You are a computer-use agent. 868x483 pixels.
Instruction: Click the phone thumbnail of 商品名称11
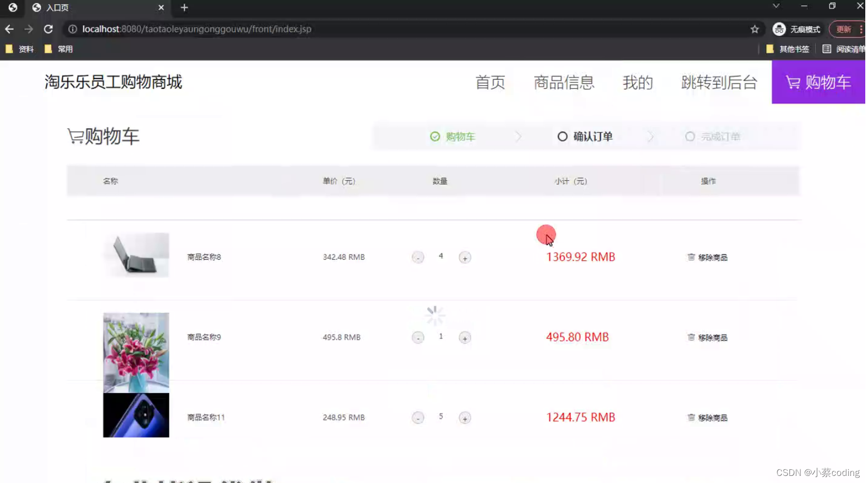(x=136, y=415)
